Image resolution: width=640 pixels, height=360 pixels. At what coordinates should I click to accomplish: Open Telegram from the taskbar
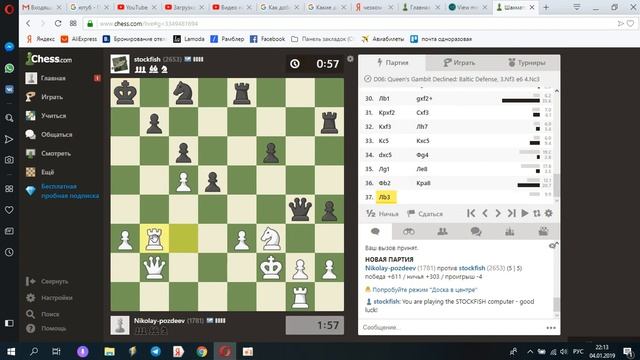pyautogui.click(x=156, y=351)
